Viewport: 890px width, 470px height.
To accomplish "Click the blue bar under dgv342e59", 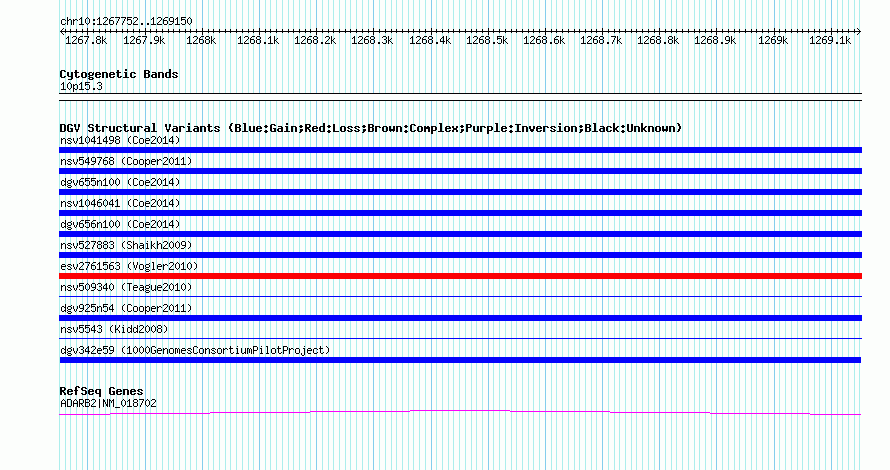I will pos(460,360).
